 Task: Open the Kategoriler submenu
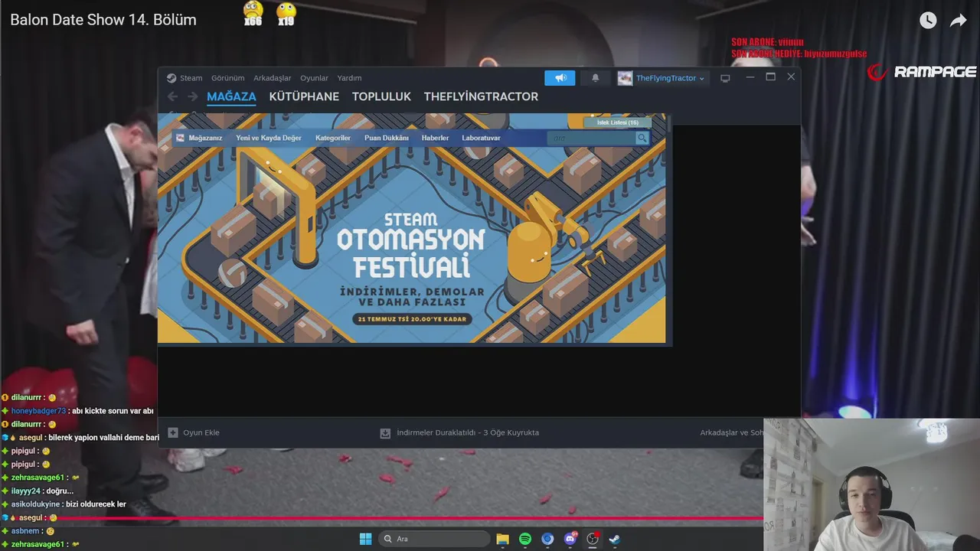click(x=333, y=138)
